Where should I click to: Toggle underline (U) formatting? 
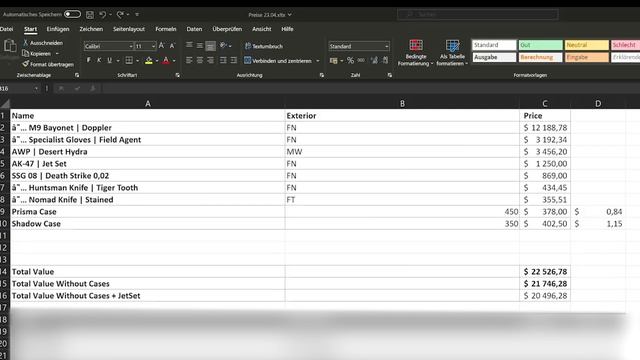[x=109, y=60]
